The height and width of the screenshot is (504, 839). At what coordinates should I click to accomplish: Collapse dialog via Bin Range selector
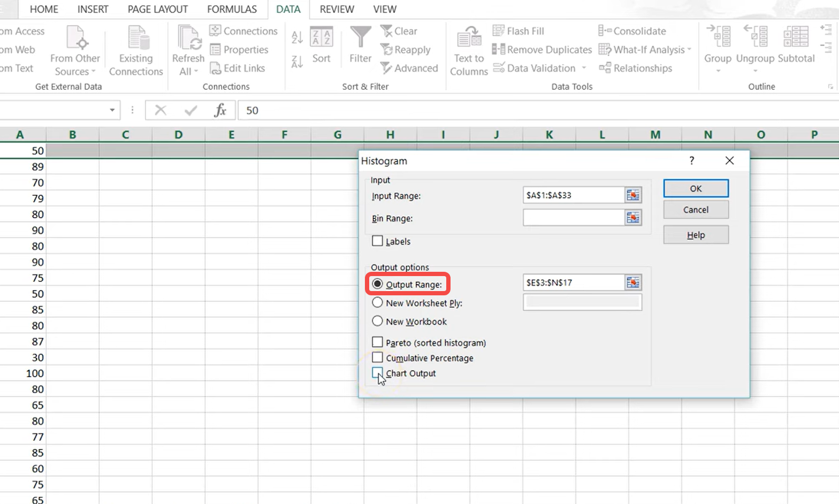633,218
